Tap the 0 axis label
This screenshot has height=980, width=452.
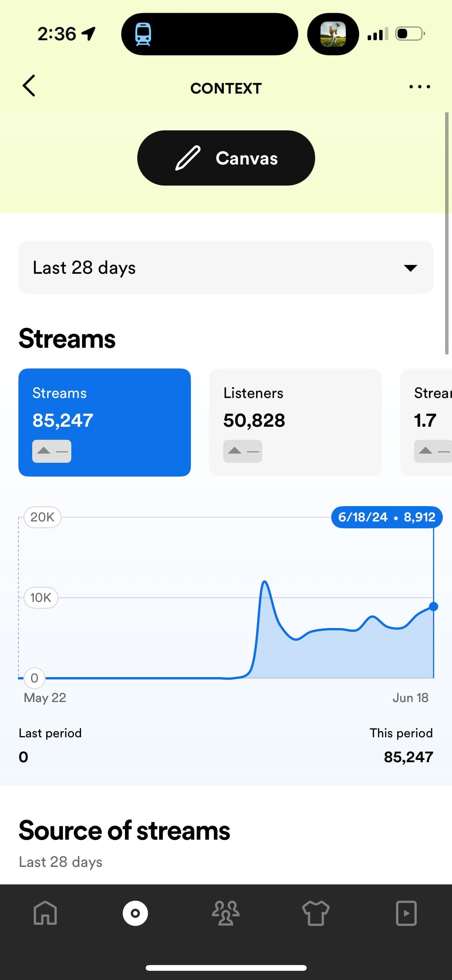tap(35, 678)
